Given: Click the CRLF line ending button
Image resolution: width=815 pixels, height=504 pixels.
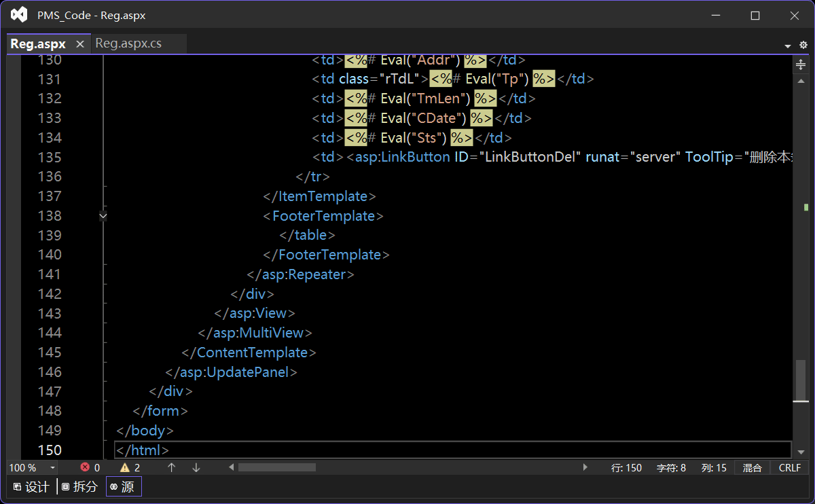Looking at the screenshot, I should pyautogui.click(x=790, y=467).
